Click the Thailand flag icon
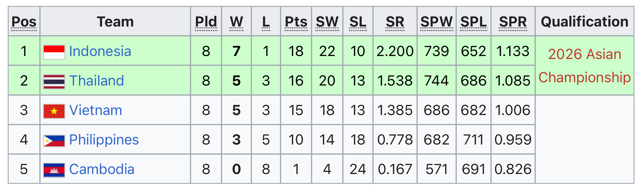 coord(54,82)
